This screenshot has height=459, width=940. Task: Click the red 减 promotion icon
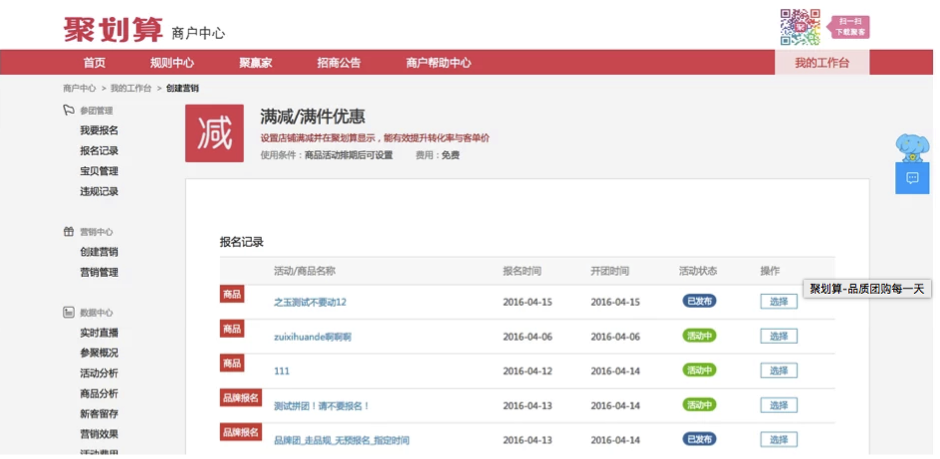click(x=215, y=133)
